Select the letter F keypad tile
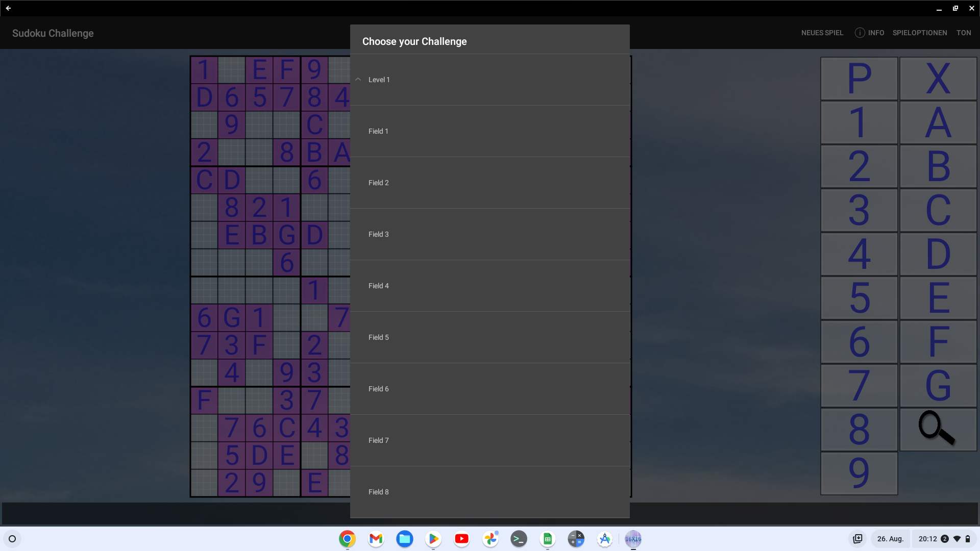The width and height of the screenshot is (980, 551). (x=938, y=342)
